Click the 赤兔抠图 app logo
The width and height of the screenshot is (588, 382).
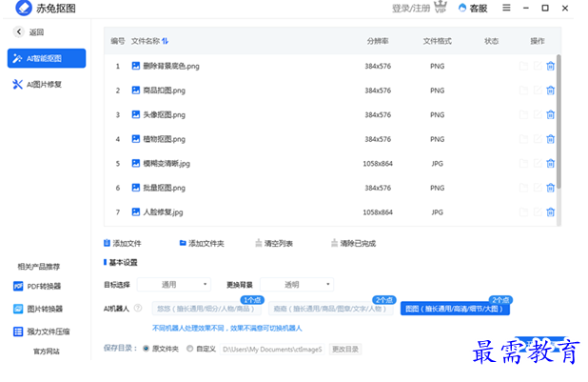click(24, 8)
